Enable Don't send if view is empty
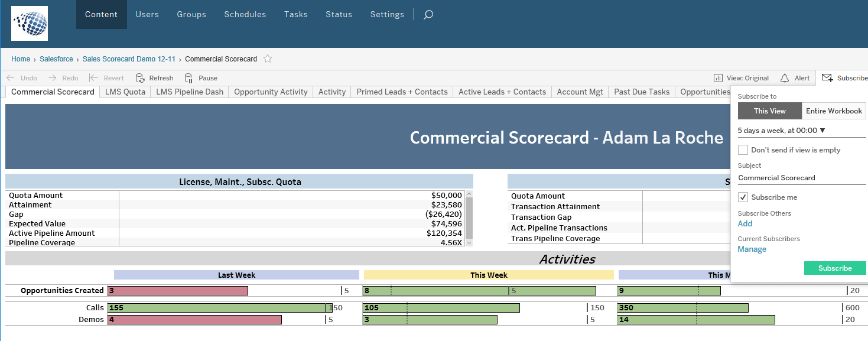868x341 pixels. (x=743, y=150)
